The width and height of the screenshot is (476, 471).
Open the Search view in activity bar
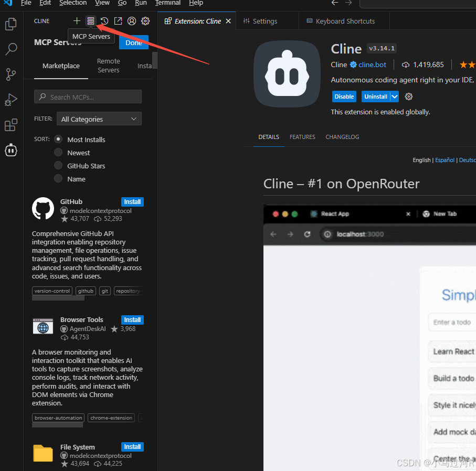coord(11,49)
